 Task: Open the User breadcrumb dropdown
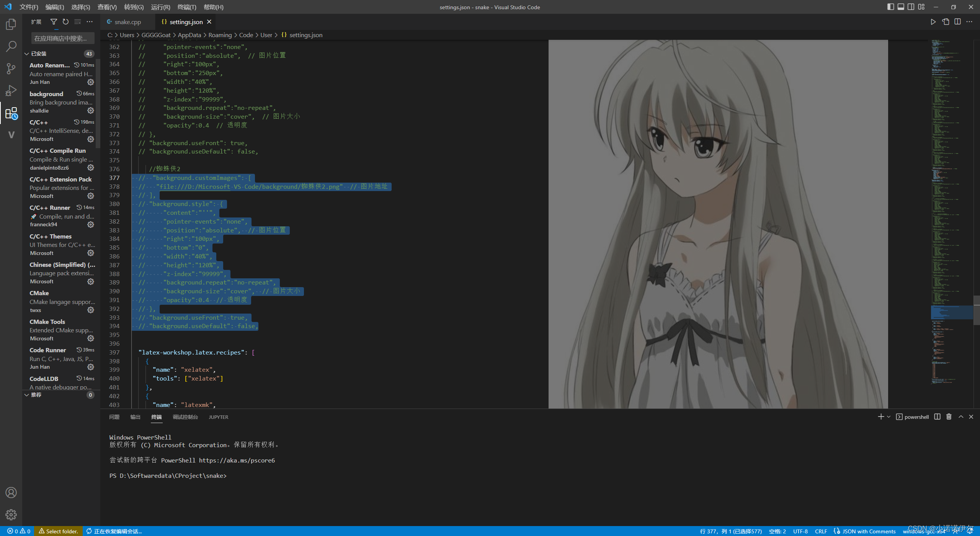[x=266, y=35]
